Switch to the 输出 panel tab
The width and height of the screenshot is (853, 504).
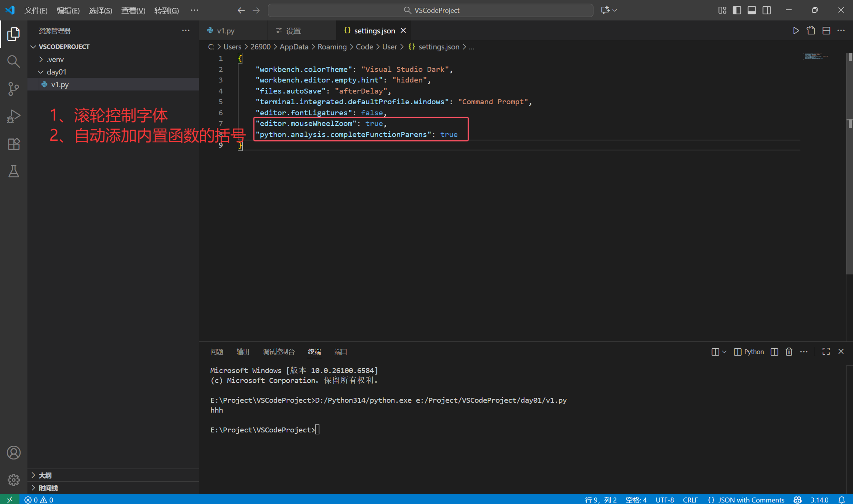[243, 351]
